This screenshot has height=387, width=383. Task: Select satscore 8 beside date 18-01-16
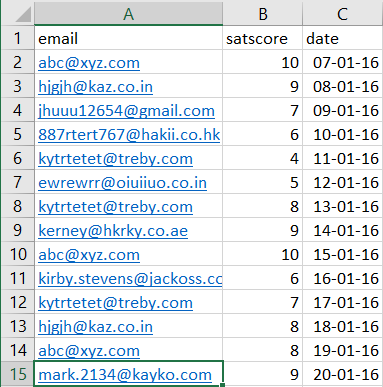(x=263, y=326)
